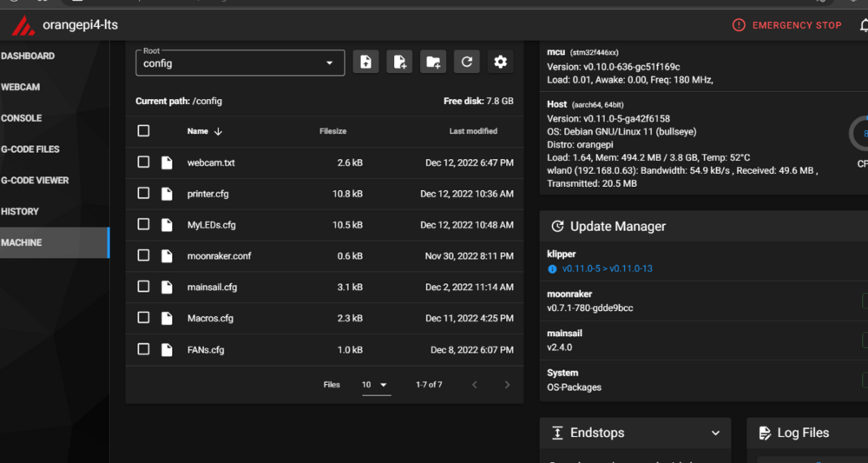This screenshot has width=868, height=463.
Task: Open the Macros.cfg file name
Action: (210, 319)
